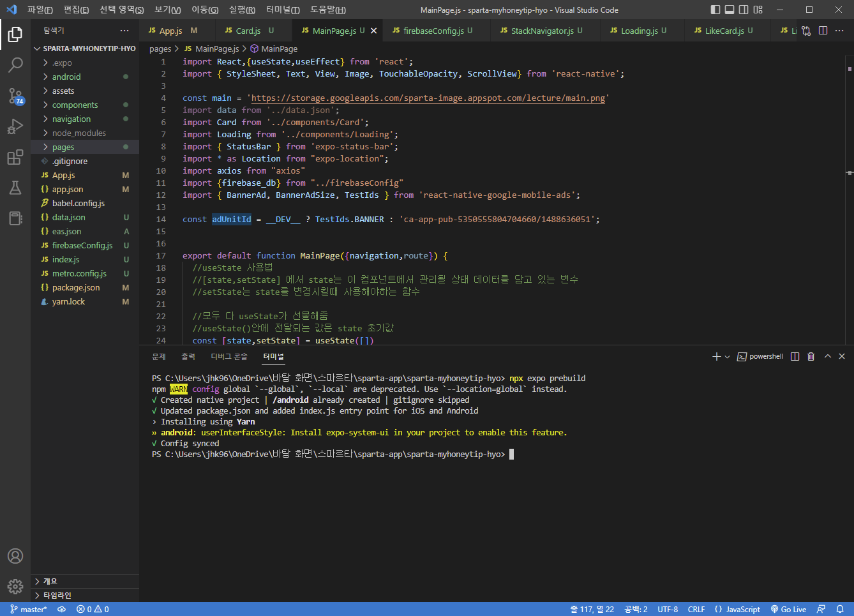Open Source Control view with 74 badge
Image resolution: width=854 pixels, height=616 pixels.
point(15,96)
